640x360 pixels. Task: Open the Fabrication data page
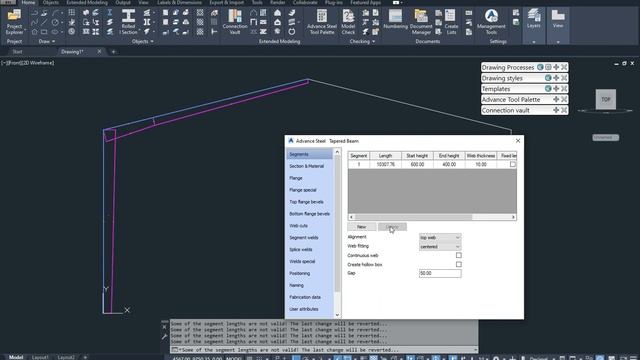click(x=305, y=297)
